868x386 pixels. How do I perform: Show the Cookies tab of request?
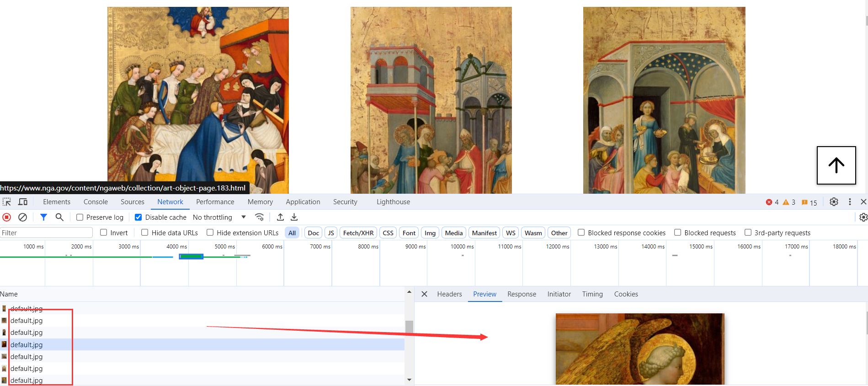pos(626,294)
